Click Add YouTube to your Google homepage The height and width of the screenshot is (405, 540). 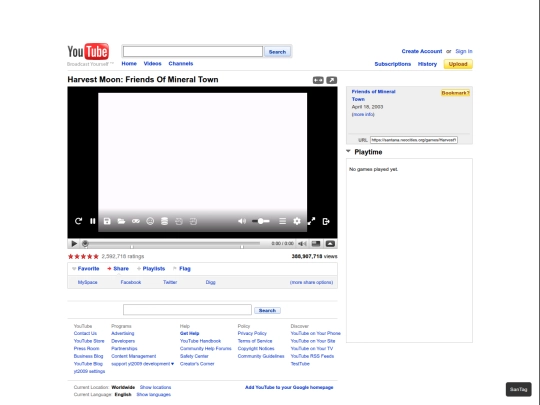pos(289,387)
